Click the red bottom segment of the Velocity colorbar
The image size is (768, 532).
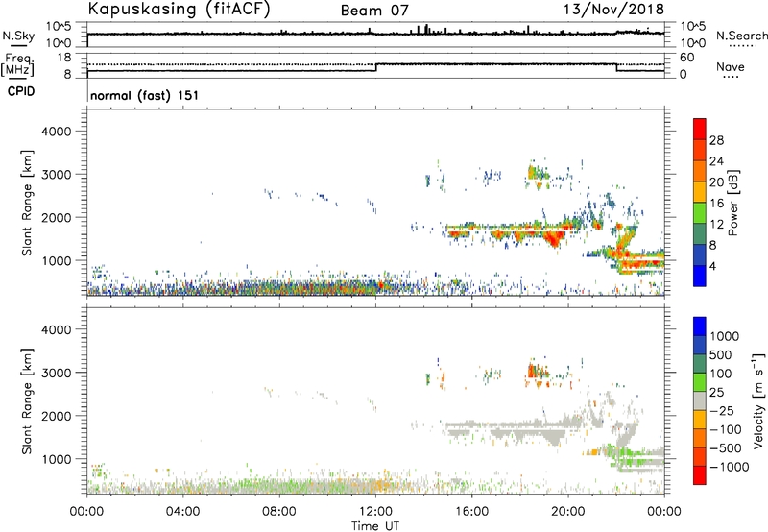pyautogui.click(x=700, y=475)
